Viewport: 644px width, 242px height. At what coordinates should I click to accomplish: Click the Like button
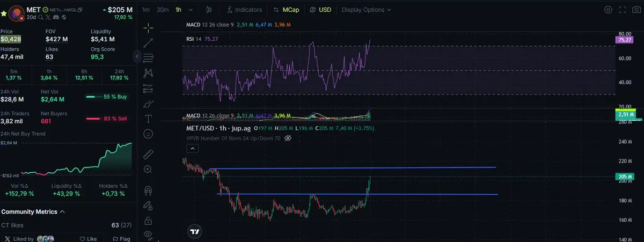(89, 239)
